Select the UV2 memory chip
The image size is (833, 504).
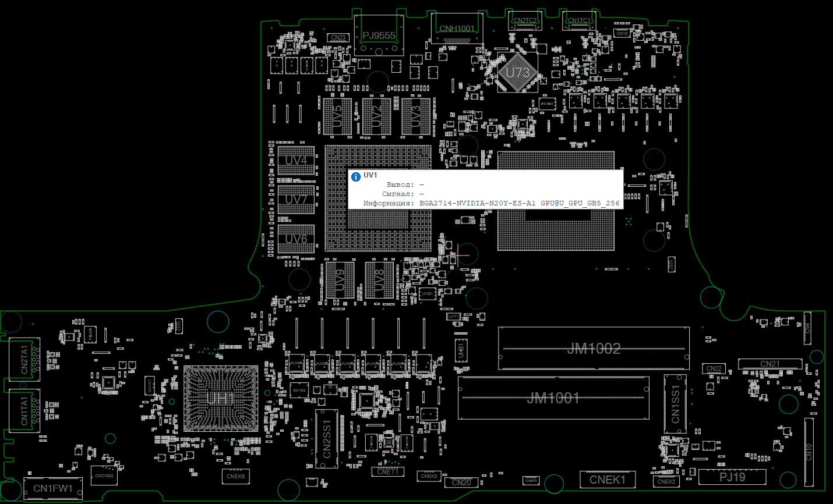tap(376, 116)
